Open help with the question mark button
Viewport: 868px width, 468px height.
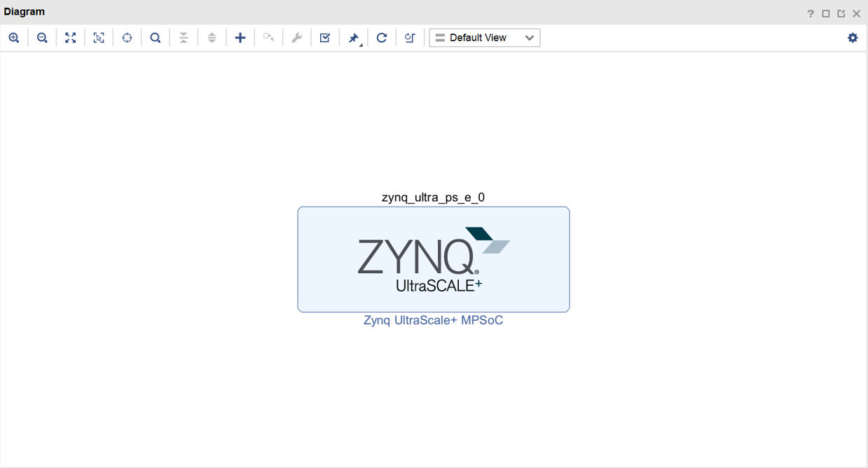tap(810, 12)
